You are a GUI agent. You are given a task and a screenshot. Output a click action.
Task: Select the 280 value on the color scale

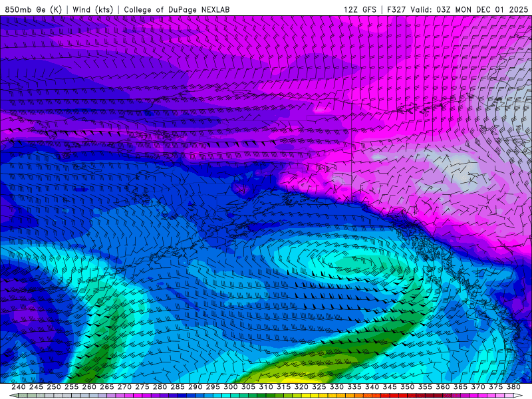160,387
